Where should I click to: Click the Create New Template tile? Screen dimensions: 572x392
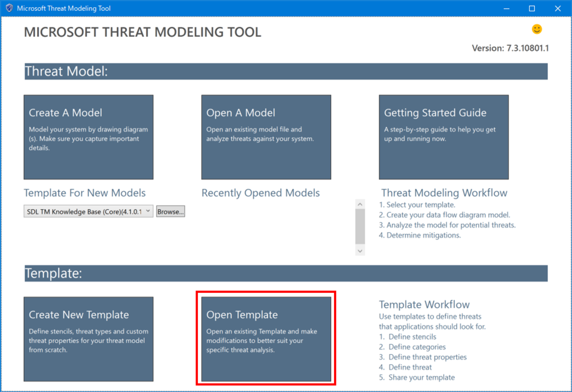pyautogui.click(x=89, y=339)
